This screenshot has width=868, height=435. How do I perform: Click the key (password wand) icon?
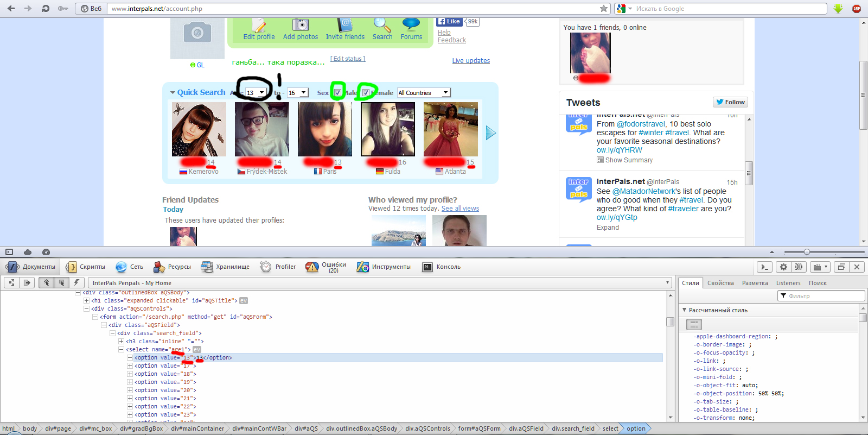[63, 9]
